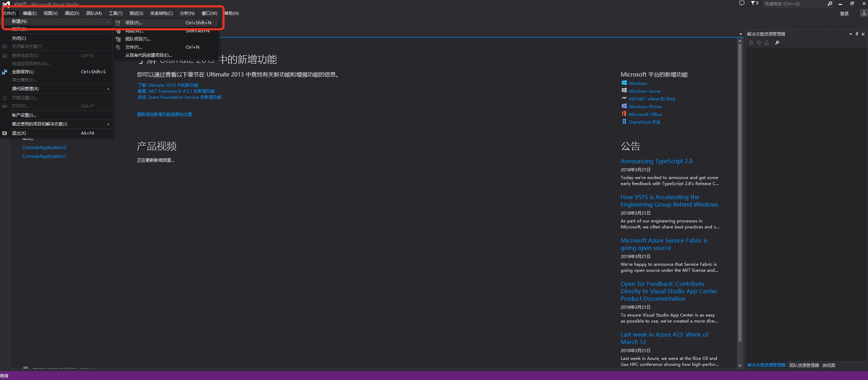Close the 解决方案资源管理器 panel
Screen dimensions: 868x380
pyautogui.click(x=863, y=34)
